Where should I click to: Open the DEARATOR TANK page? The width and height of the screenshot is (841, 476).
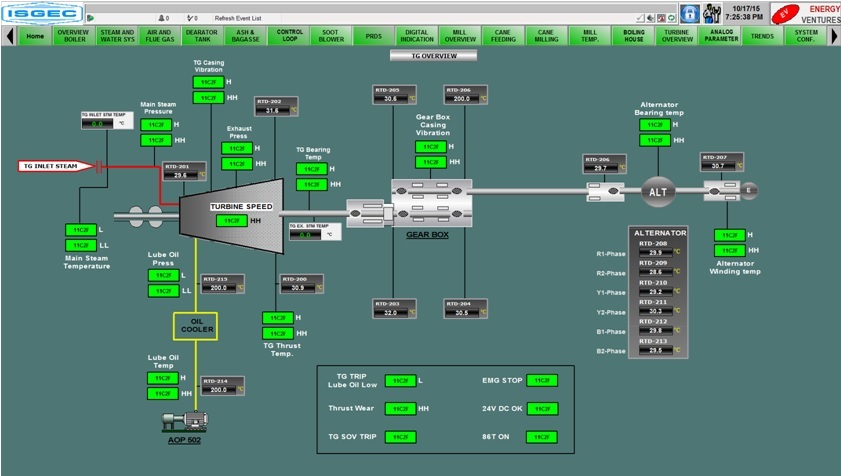click(x=202, y=36)
